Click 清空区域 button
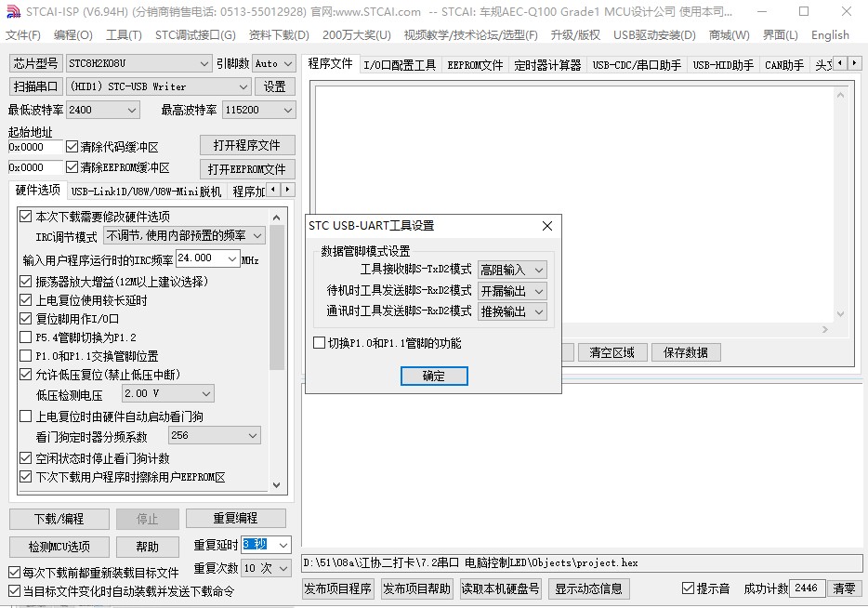The width and height of the screenshot is (868, 608). pyautogui.click(x=612, y=352)
